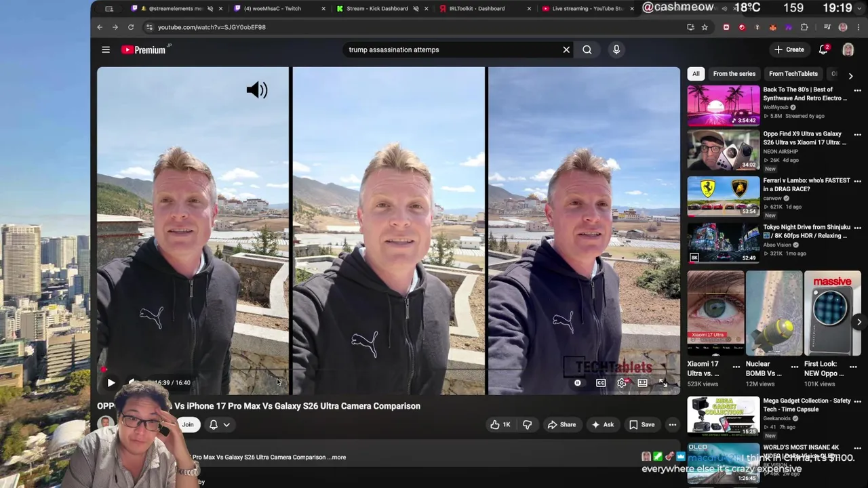Ask about this video
Image resolution: width=868 pixels, height=488 pixels.
tap(603, 424)
